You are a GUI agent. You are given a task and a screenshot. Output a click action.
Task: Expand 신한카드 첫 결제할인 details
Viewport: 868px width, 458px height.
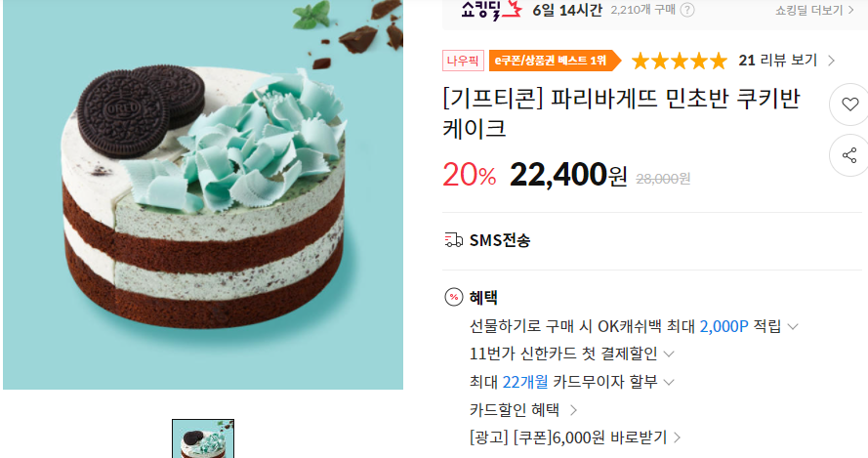tap(669, 354)
